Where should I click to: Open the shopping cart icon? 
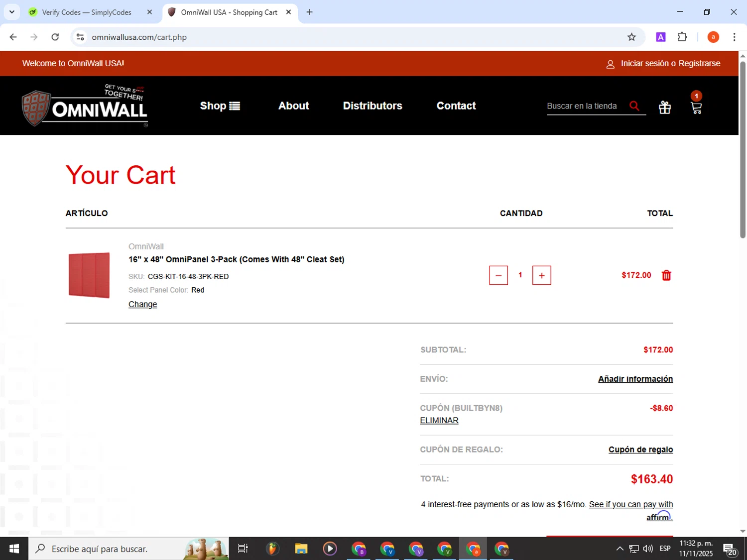point(696,108)
